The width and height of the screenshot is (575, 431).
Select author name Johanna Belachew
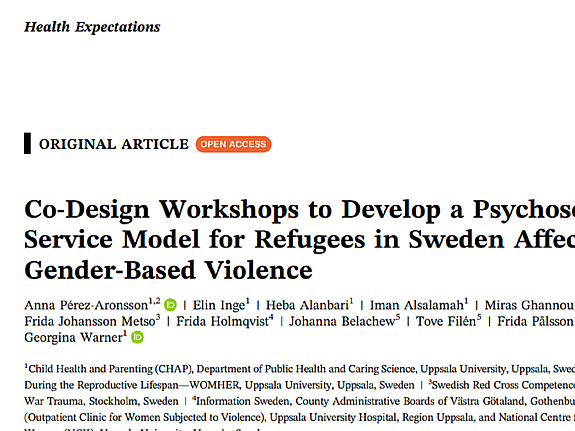tap(342, 321)
